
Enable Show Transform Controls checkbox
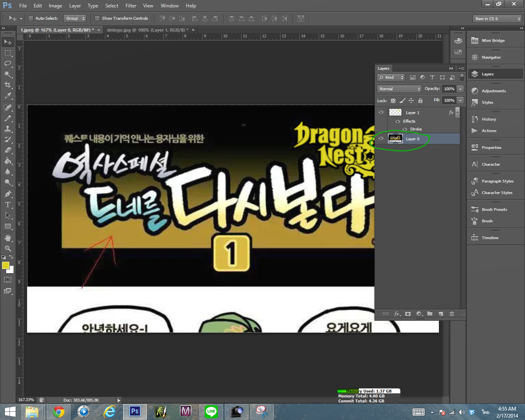97,18
